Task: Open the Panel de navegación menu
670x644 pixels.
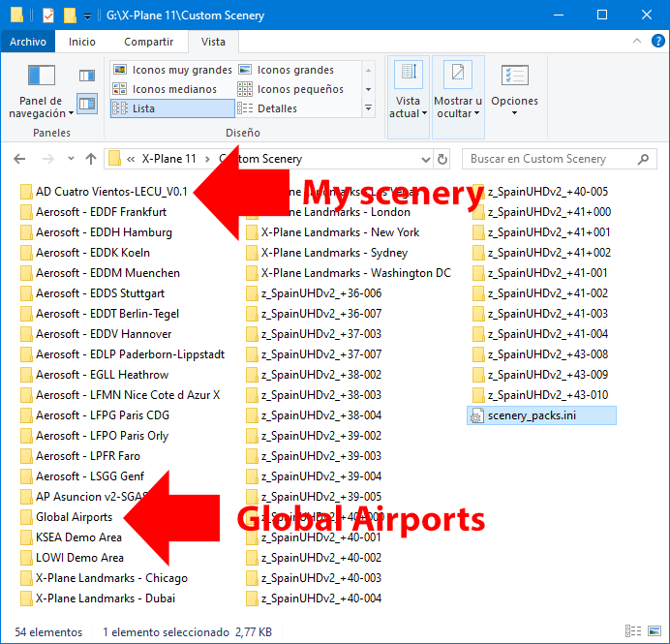Action: pyautogui.click(x=42, y=91)
